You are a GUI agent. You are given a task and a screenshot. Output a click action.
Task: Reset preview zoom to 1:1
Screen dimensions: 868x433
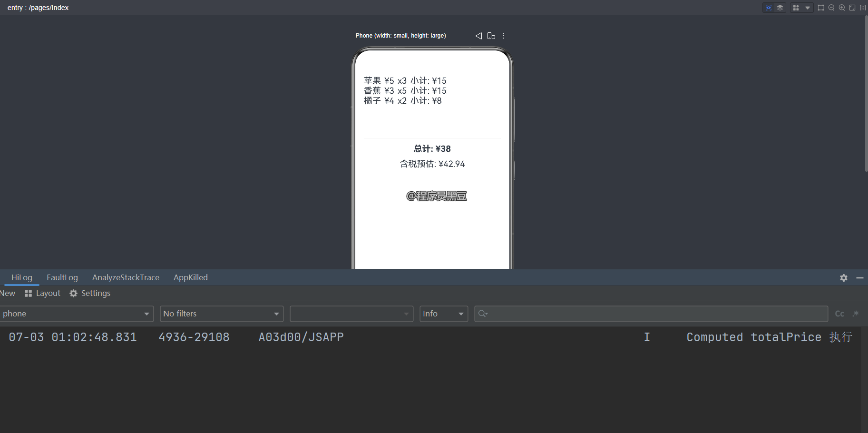pos(863,8)
